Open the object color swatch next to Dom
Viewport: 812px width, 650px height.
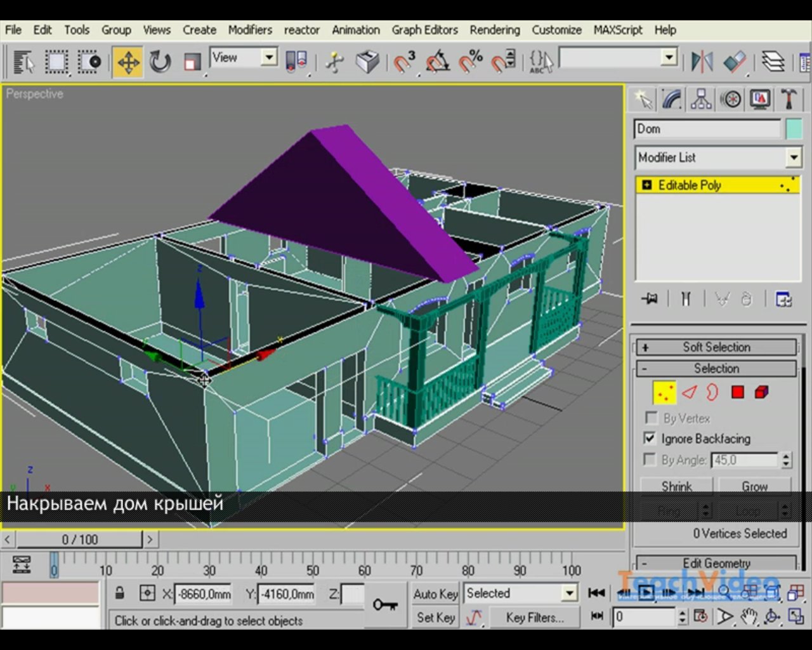(794, 129)
